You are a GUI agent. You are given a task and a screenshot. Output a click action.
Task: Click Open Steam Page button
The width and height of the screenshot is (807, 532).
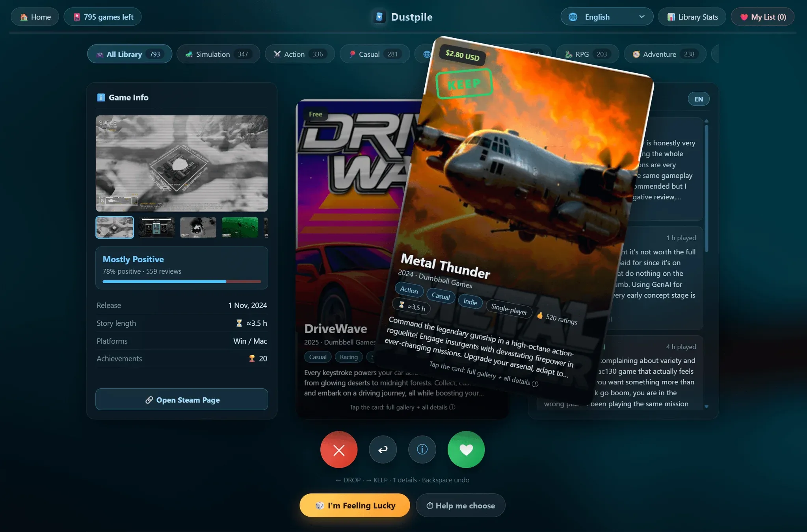coord(182,400)
